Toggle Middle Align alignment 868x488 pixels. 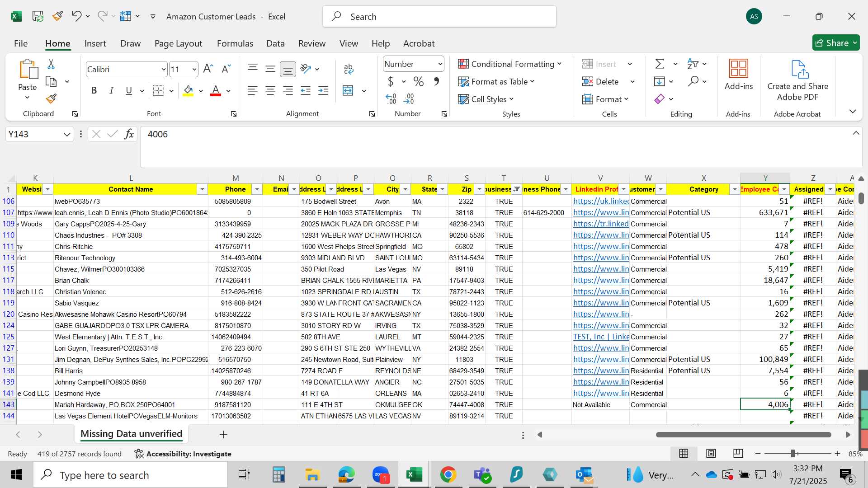point(270,69)
